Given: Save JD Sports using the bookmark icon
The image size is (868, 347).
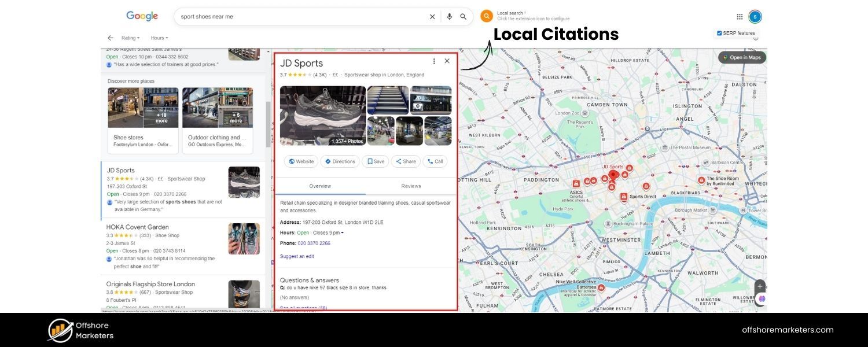Looking at the screenshot, I should click(374, 161).
